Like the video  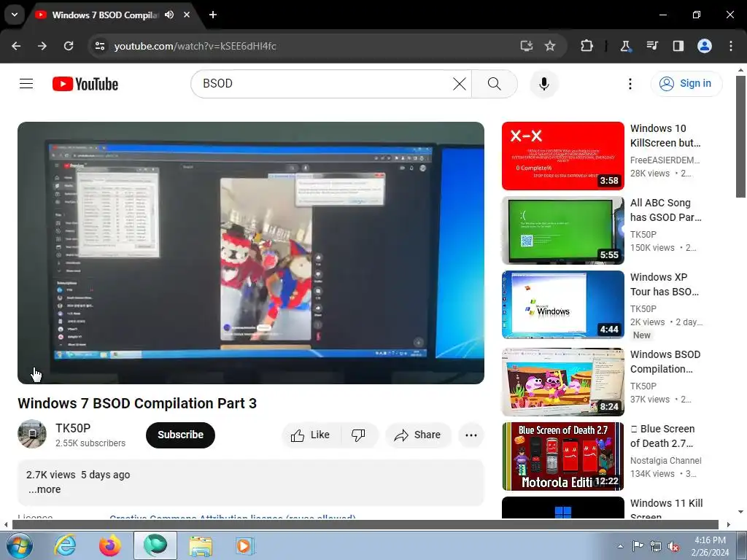pos(311,435)
